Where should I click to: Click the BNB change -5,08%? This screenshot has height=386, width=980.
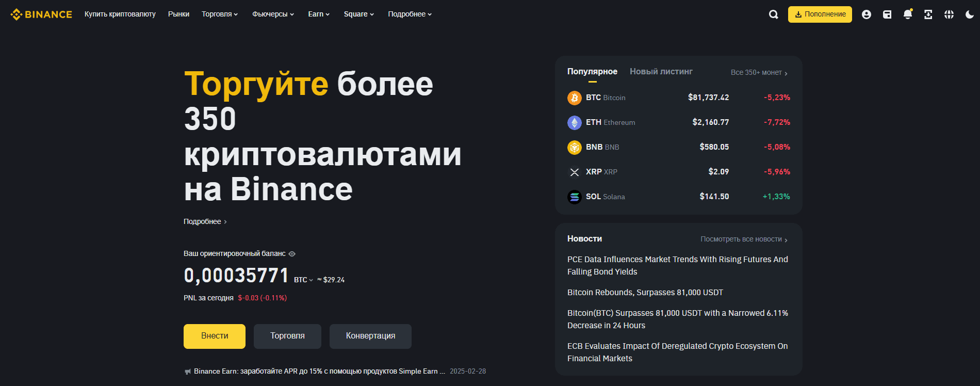click(x=777, y=147)
